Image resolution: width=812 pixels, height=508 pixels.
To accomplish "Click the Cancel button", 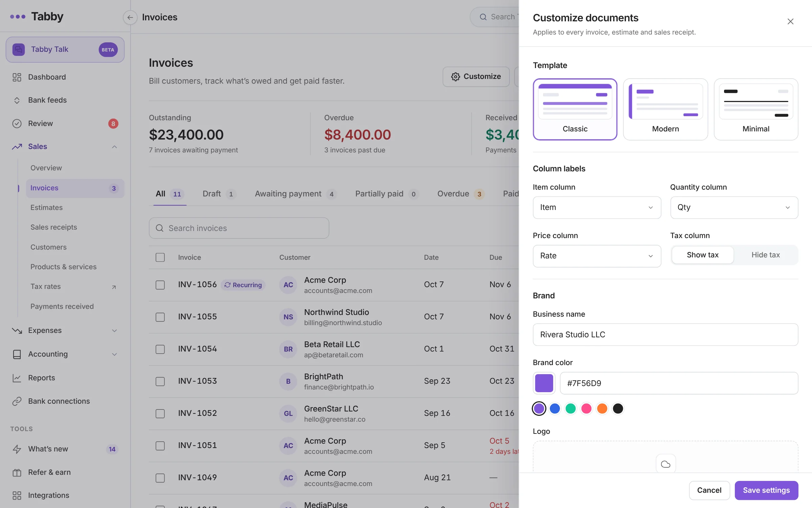I will [x=709, y=490].
